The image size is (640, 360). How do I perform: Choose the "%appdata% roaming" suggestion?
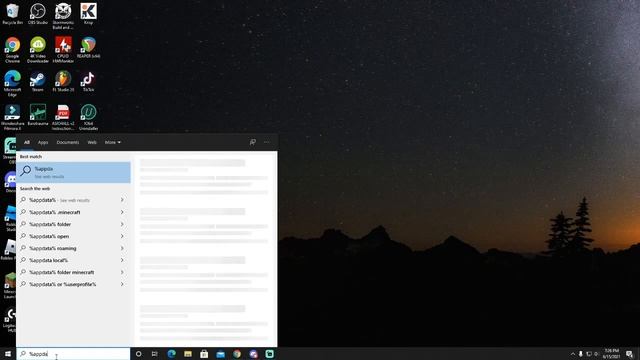pos(73,248)
